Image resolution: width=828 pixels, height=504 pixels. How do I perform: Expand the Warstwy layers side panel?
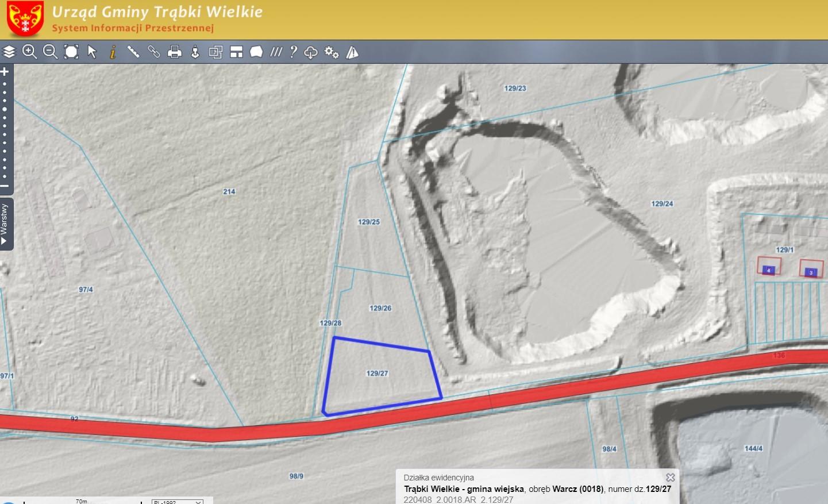[x=5, y=224]
